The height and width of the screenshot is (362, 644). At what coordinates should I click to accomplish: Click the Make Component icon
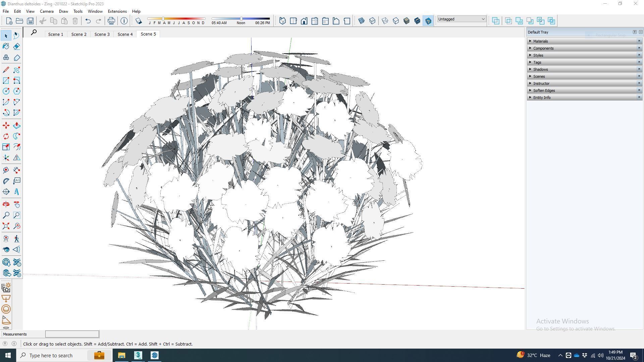pyautogui.click(x=6, y=58)
